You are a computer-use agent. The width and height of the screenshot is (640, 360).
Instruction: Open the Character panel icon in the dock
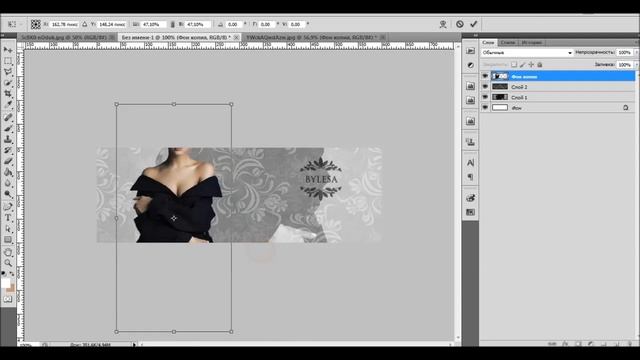471,162
